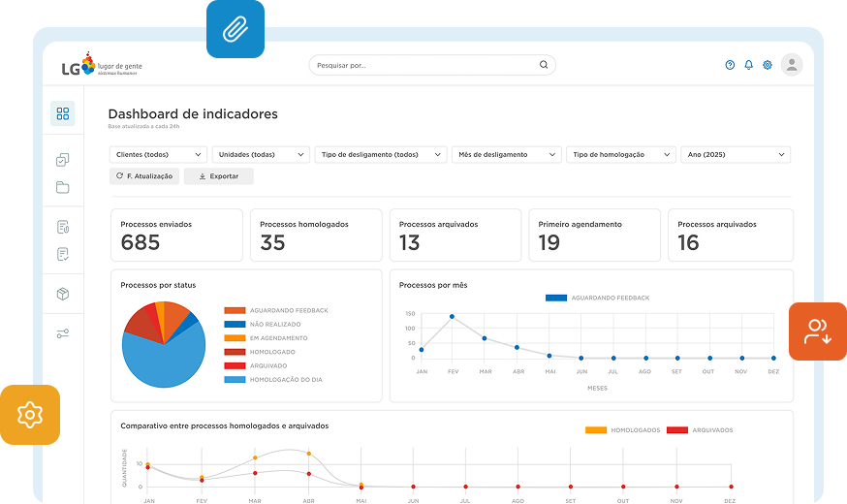Click the folder icon in sidebar
847x504 pixels.
63,187
